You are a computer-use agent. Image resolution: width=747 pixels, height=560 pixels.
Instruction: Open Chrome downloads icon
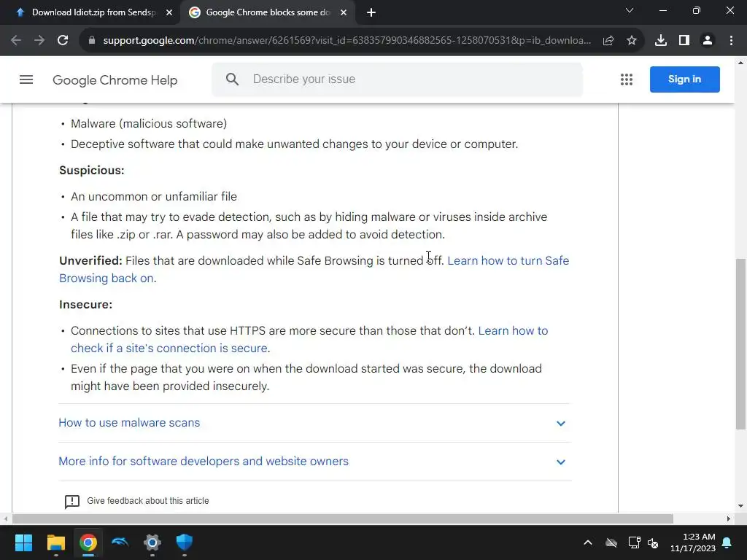point(661,41)
